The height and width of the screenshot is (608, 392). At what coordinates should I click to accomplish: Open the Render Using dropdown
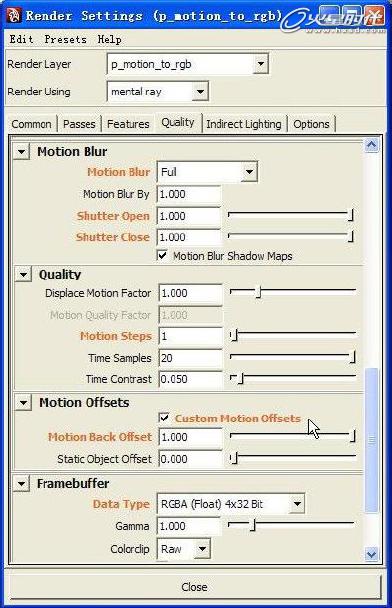157,92
